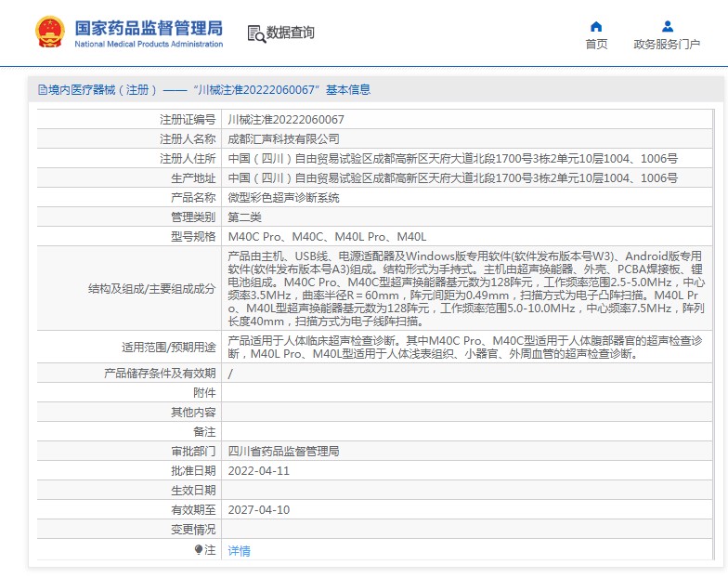Click the 适用范围/预期用途 row label

tap(169, 348)
